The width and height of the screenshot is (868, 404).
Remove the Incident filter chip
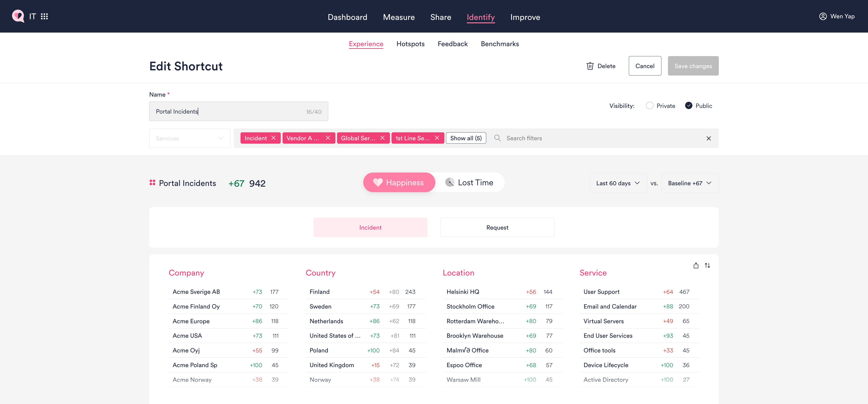point(273,138)
